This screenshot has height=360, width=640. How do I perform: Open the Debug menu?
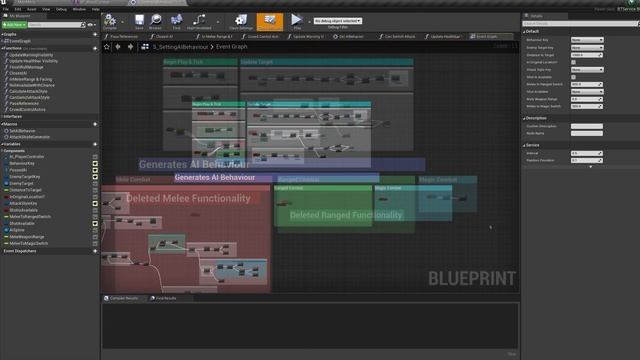61,9
